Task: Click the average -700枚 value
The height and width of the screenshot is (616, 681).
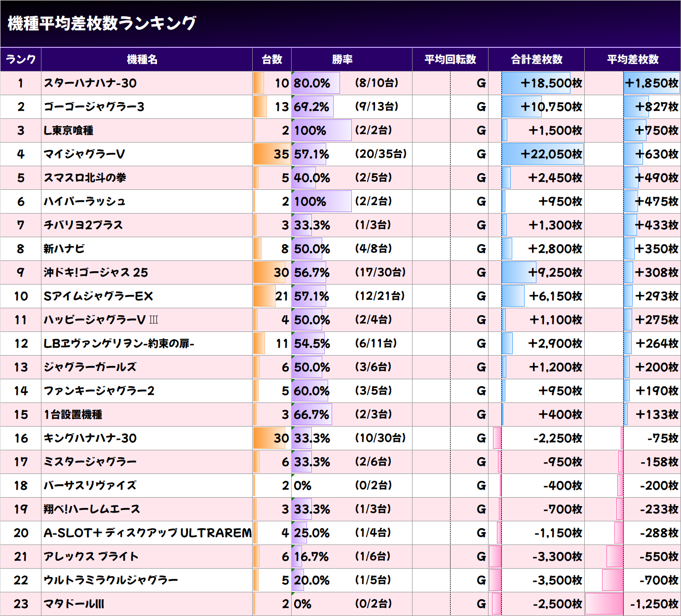Action: [659, 580]
